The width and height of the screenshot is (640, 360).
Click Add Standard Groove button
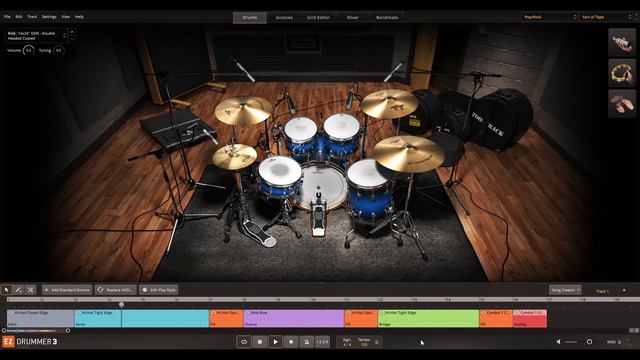pyautogui.click(x=67, y=290)
